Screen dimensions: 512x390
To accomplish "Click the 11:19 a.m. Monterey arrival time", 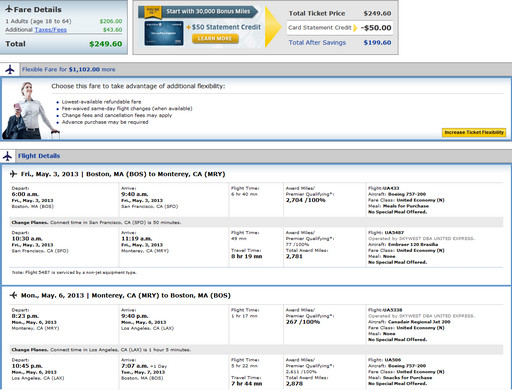I will tap(137, 239).
